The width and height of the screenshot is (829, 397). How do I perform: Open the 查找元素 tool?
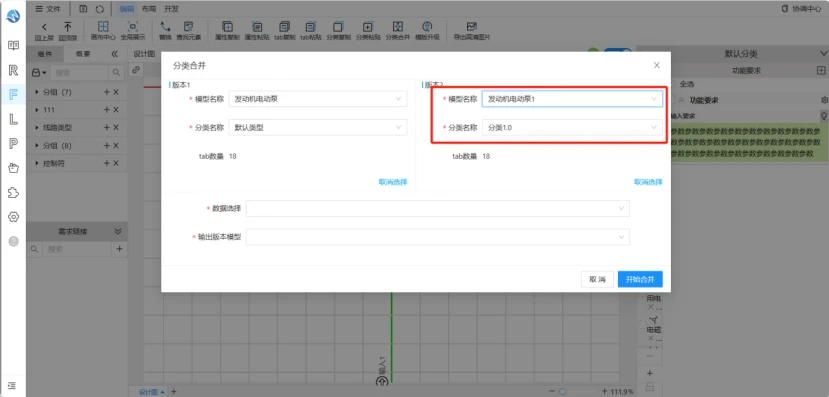188,26
